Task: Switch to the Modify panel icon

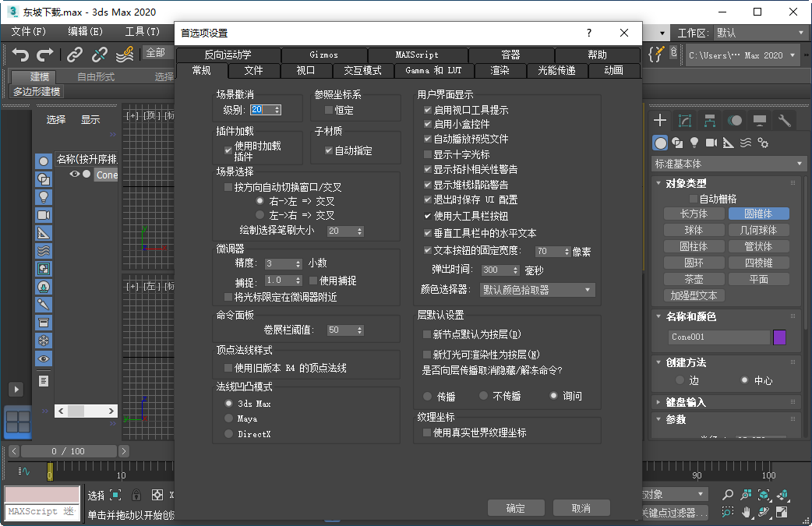Action: 684,121
